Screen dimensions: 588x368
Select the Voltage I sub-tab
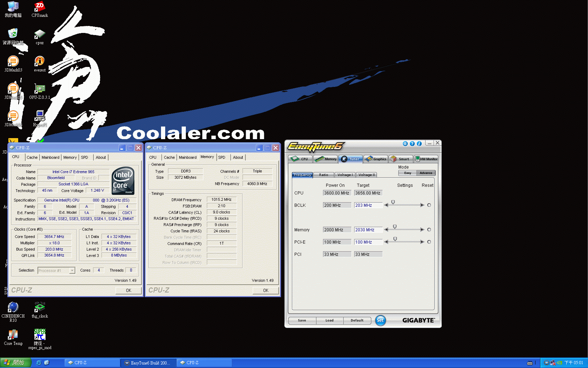click(345, 175)
